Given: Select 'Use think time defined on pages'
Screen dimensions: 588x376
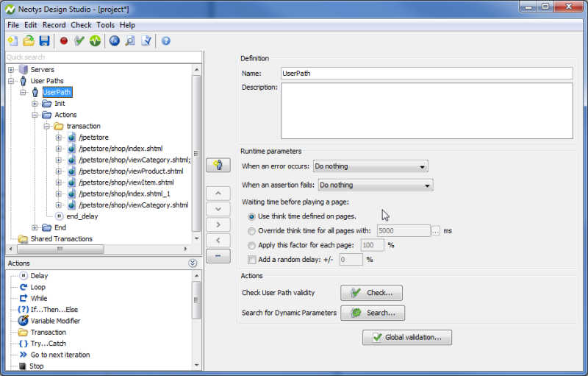Looking at the screenshot, I should click(x=253, y=216).
